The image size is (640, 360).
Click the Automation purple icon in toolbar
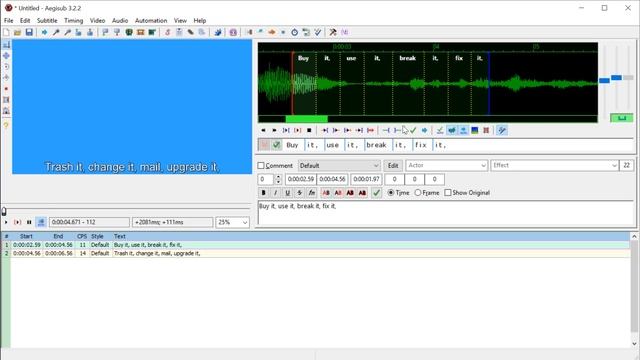(x=233, y=32)
